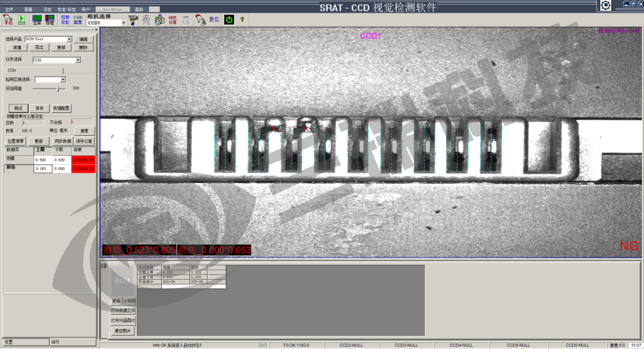Click the 测试 (Test) button
Image resolution: width=644 pixels, height=349 pixels.
[x=18, y=108]
